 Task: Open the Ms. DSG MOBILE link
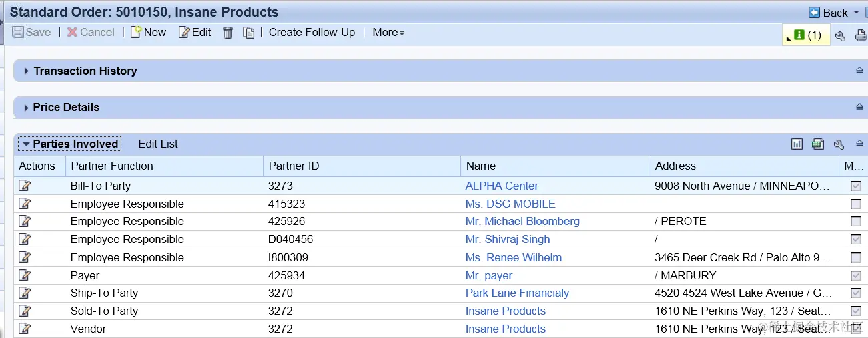point(510,204)
